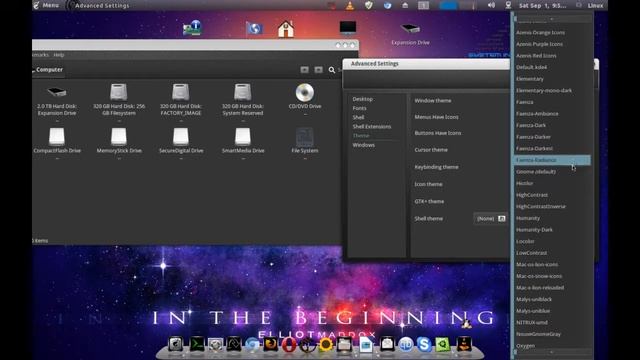
Task: Click the search magnifier in file manager toolbar
Action: pos(332,70)
